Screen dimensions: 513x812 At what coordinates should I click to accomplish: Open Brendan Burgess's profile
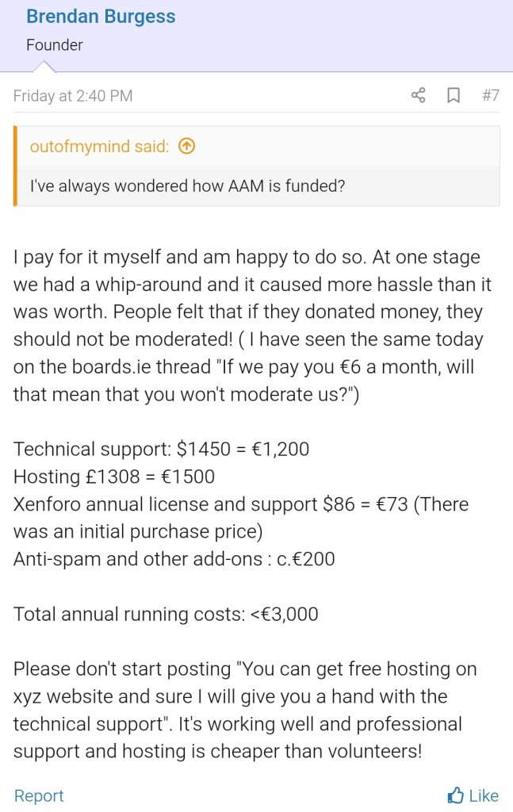pyautogui.click(x=101, y=17)
